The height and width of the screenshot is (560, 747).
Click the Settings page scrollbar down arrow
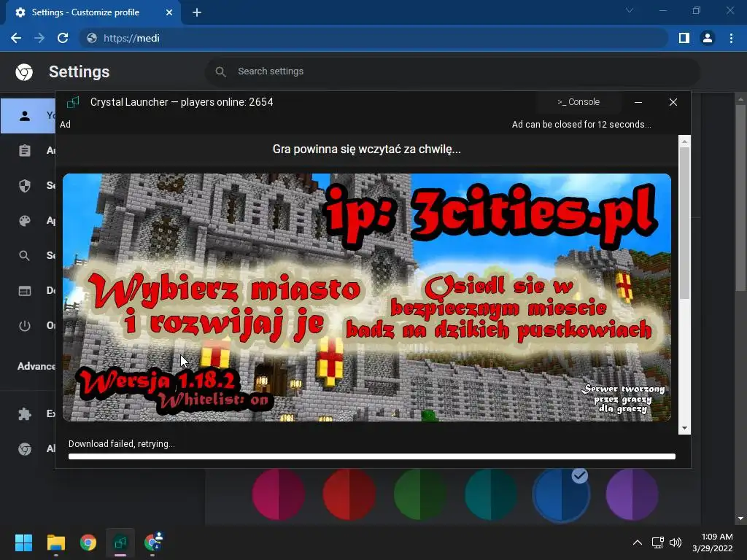click(x=740, y=518)
